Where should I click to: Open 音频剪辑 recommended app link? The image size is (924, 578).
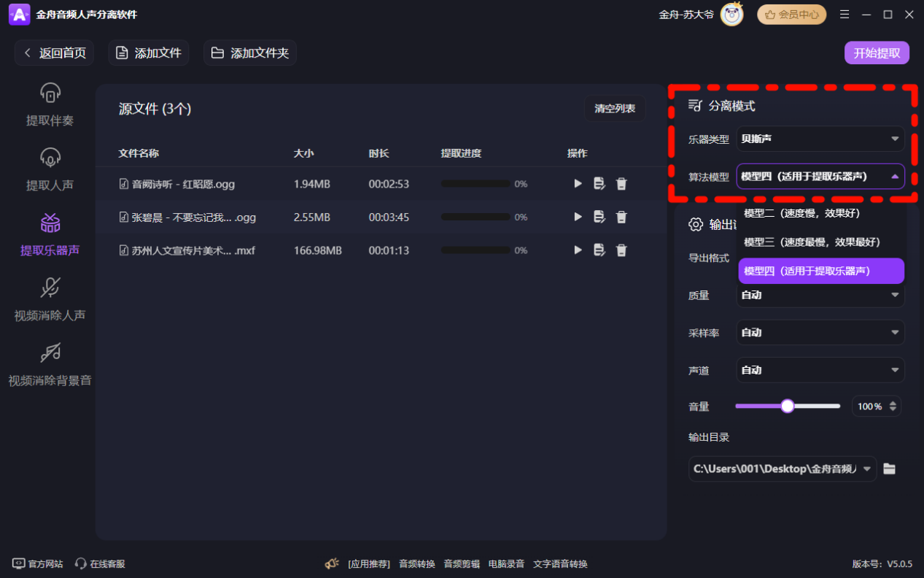pos(462,564)
